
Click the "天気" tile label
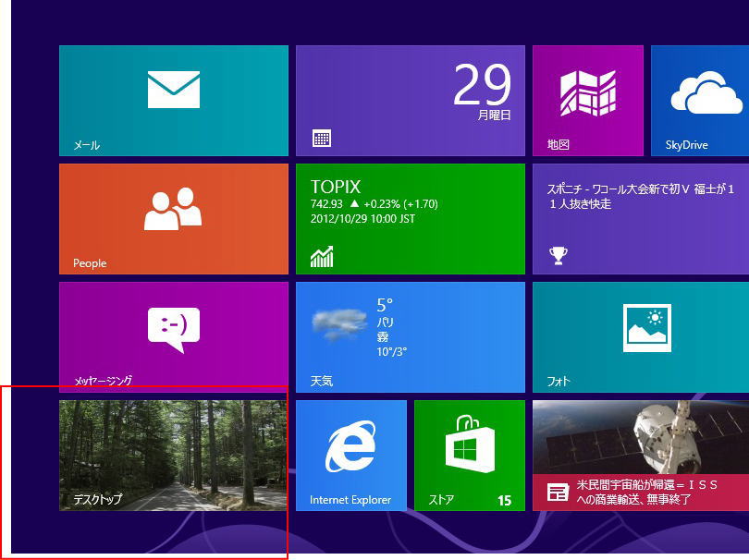coord(322,381)
